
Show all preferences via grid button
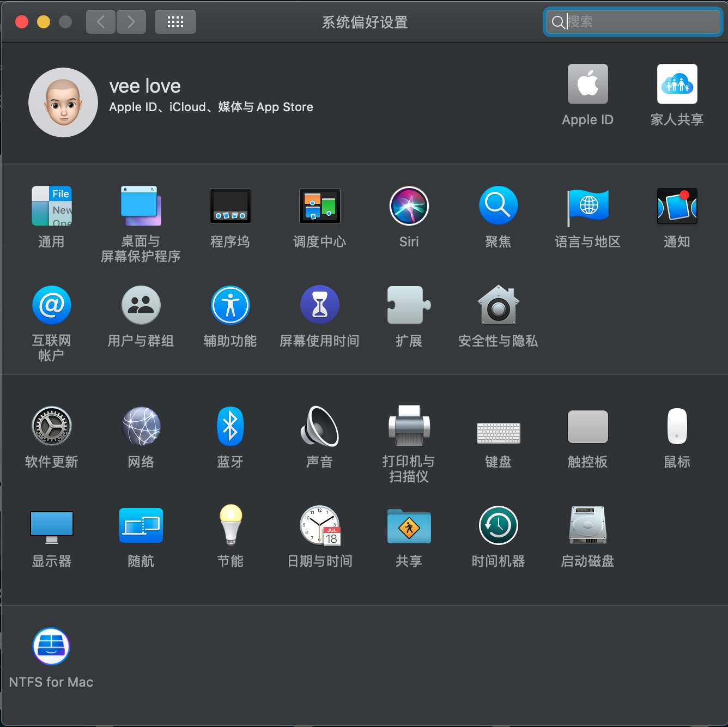pos(175,22)
